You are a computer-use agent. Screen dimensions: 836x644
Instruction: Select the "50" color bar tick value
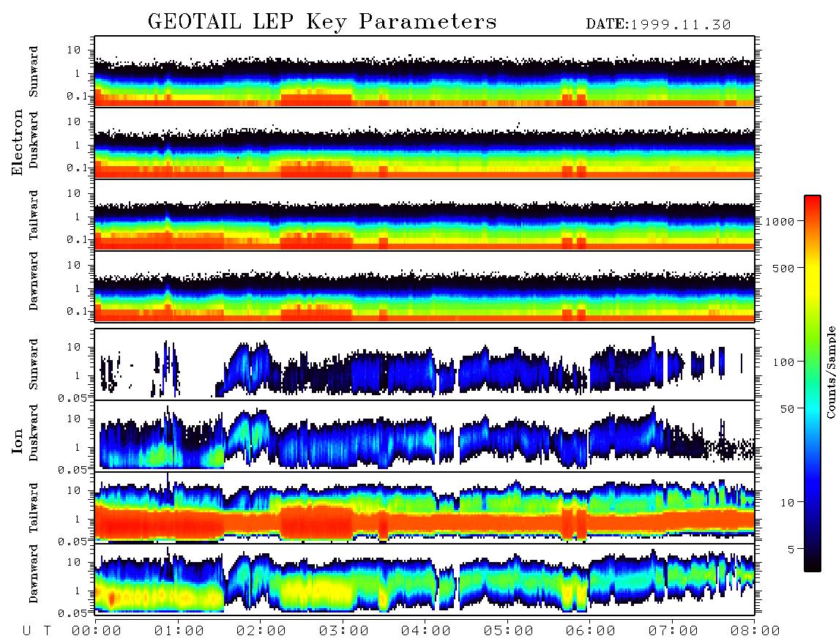click(788, 409)
